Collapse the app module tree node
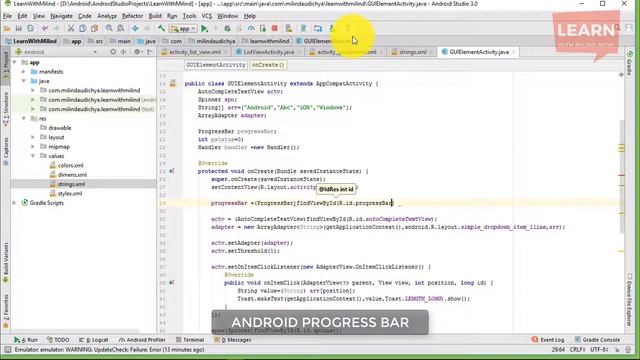Screen dimensions: 640x360 pos(15,62)
